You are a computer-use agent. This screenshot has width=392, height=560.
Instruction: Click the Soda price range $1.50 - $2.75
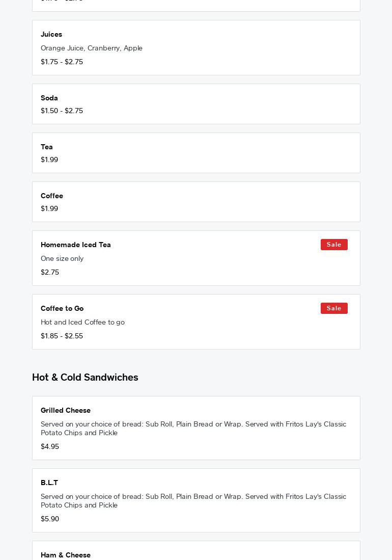pyautogui.click(x=62, y=111)
